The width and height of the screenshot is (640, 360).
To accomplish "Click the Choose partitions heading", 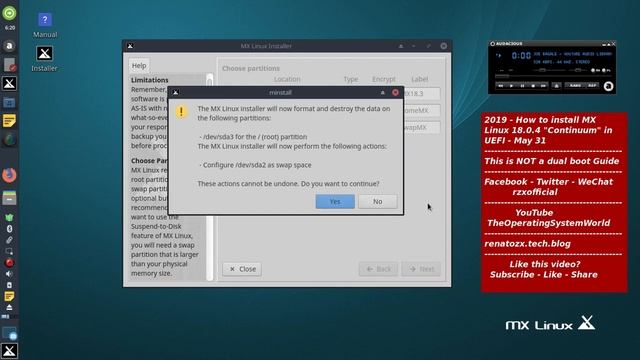I will coord(251,68).
